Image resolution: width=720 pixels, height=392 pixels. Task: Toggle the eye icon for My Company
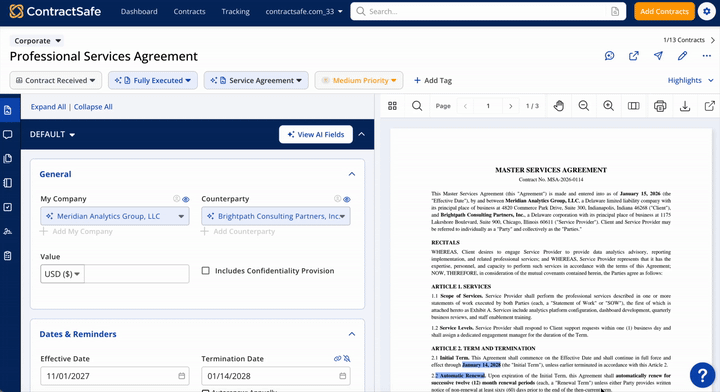tap(186, 199)
